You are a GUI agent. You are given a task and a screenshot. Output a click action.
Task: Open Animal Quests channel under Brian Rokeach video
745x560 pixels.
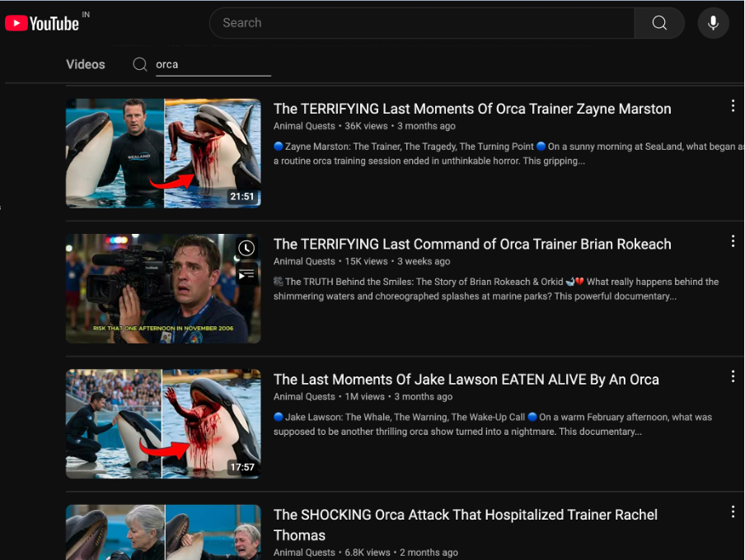click(x=304, y=261)
